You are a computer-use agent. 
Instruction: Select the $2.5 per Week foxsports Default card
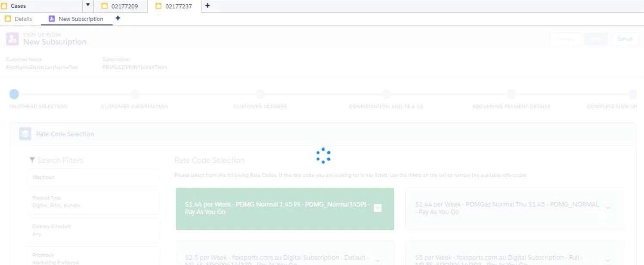[285, 253]
